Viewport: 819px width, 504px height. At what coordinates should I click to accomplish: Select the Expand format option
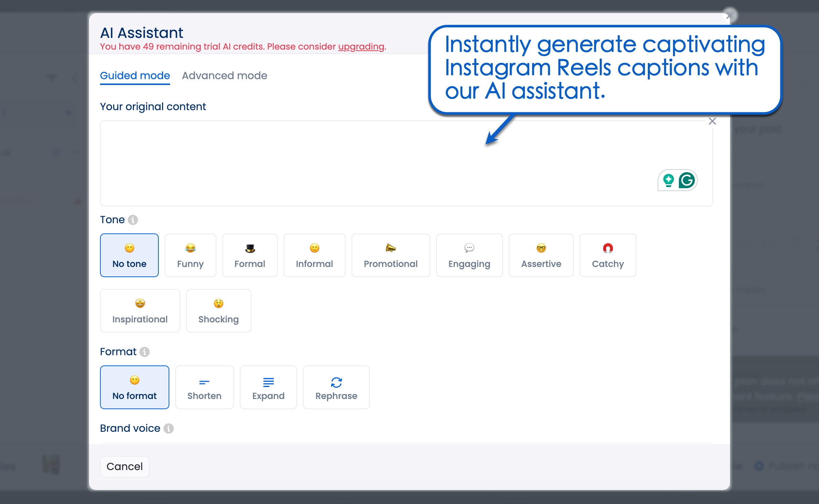(x=268, y=387)
